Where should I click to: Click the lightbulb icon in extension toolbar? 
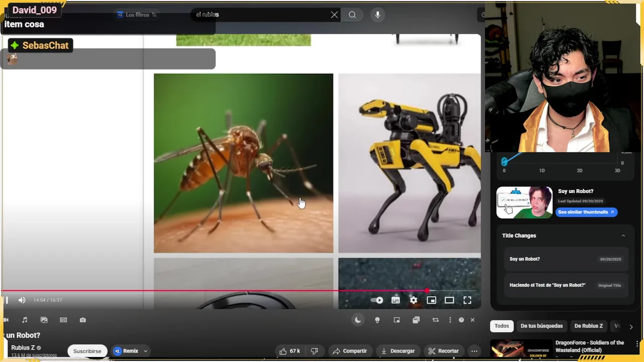click(377, 320)
